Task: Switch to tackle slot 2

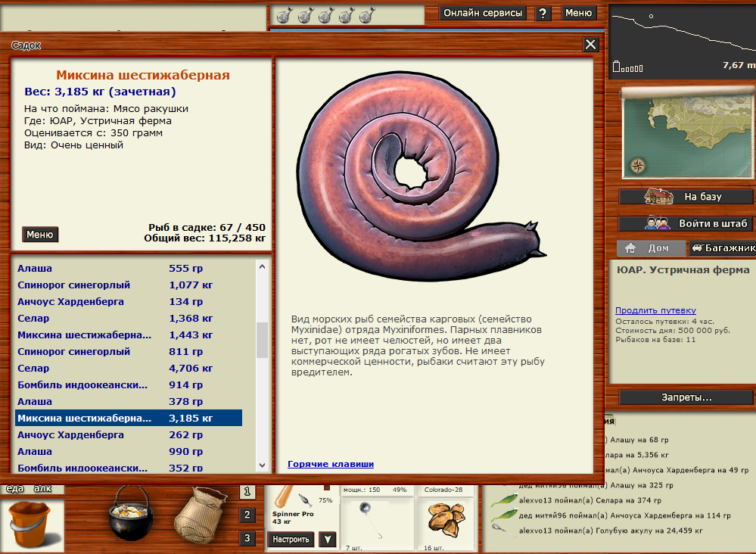Action: click(x=247, y=515)
